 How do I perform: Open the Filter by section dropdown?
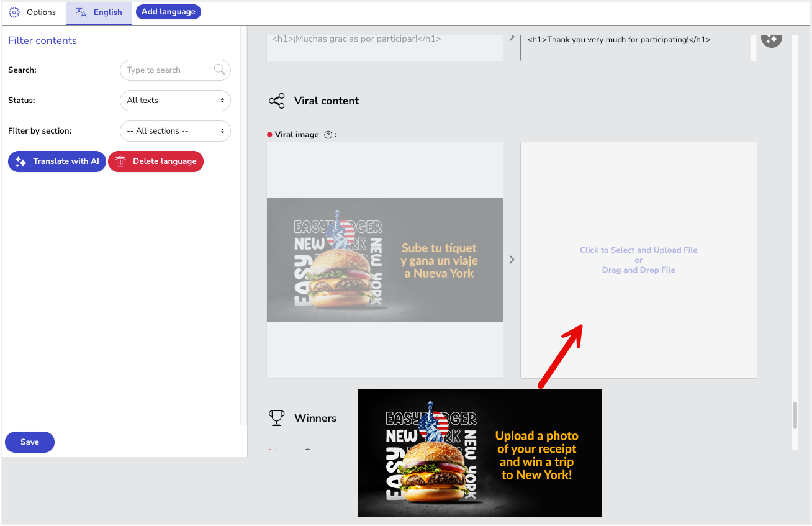tap(175, 131)
